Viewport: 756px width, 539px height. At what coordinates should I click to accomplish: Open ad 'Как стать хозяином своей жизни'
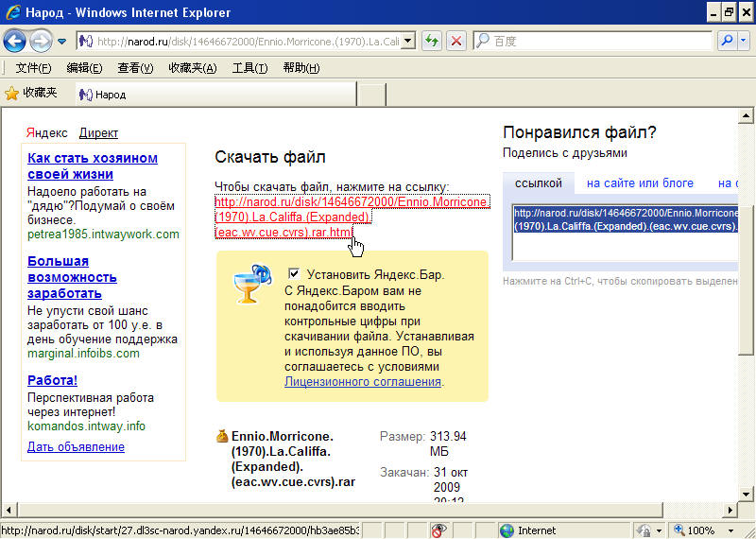(x=93, y=166)
